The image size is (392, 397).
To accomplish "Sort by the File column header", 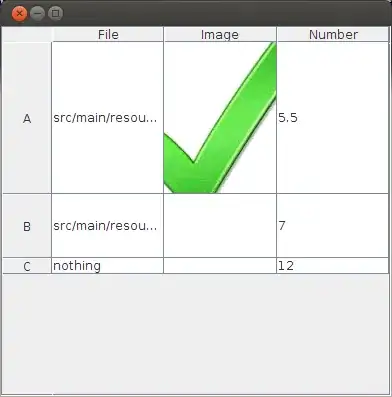I will coord(108,34).
